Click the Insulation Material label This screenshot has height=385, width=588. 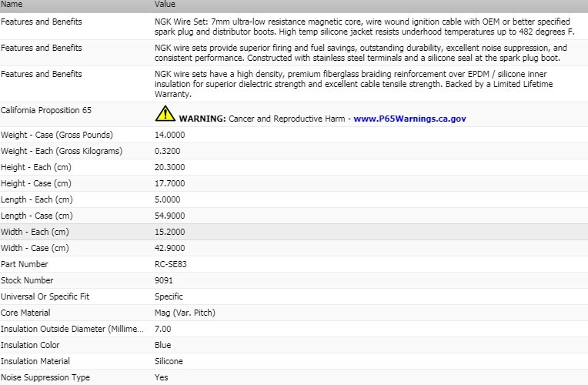pos(35,361)
